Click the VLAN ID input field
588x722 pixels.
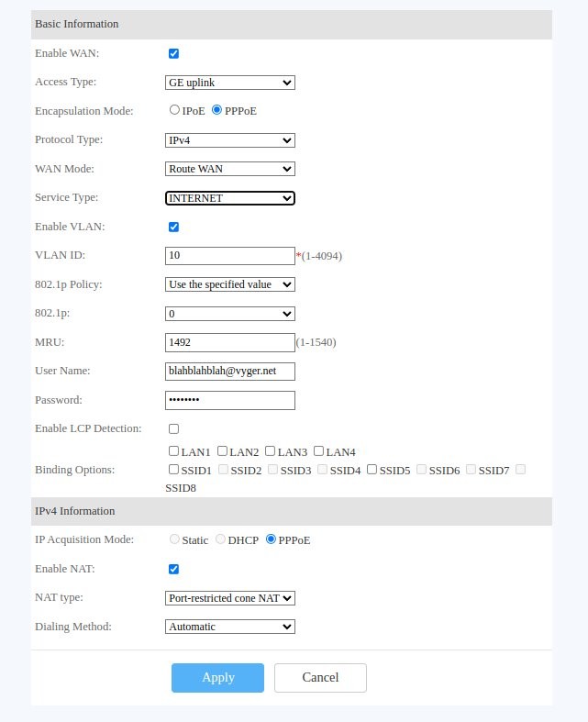[229, 255]
